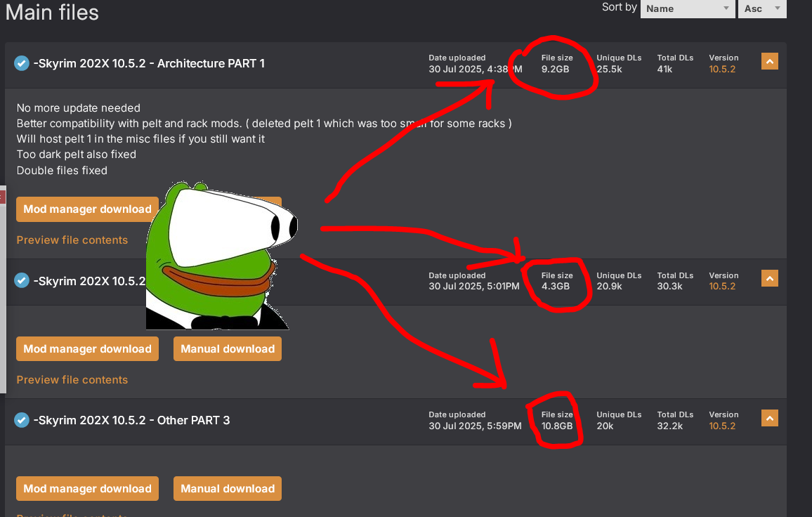Collapse the Other PART 3 file entry
812x517 pixels.
(770, 418)
